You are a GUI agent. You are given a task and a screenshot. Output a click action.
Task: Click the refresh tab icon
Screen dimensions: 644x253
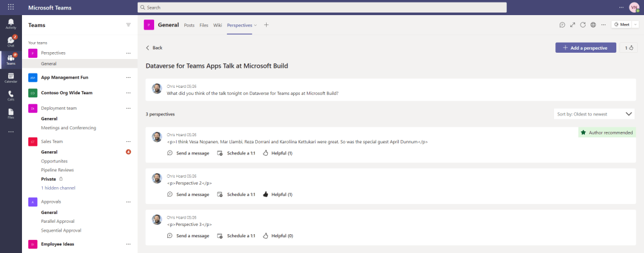pos(583,25)
